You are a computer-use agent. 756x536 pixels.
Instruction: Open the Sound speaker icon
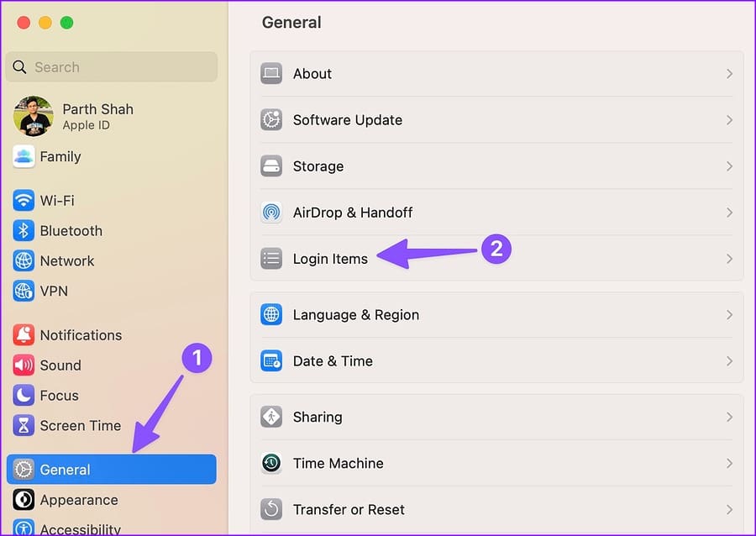click(24, 365)
